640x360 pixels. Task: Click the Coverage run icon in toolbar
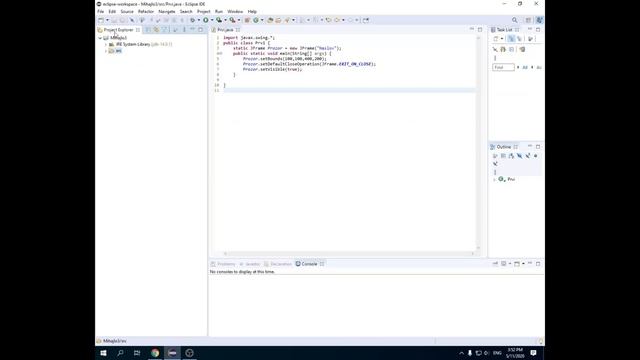219,20
